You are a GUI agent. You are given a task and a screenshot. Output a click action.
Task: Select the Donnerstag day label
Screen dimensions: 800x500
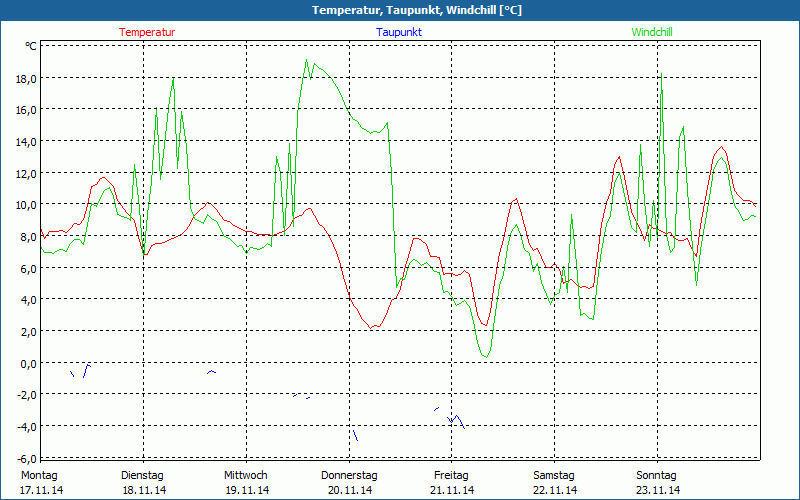point(349,475)
